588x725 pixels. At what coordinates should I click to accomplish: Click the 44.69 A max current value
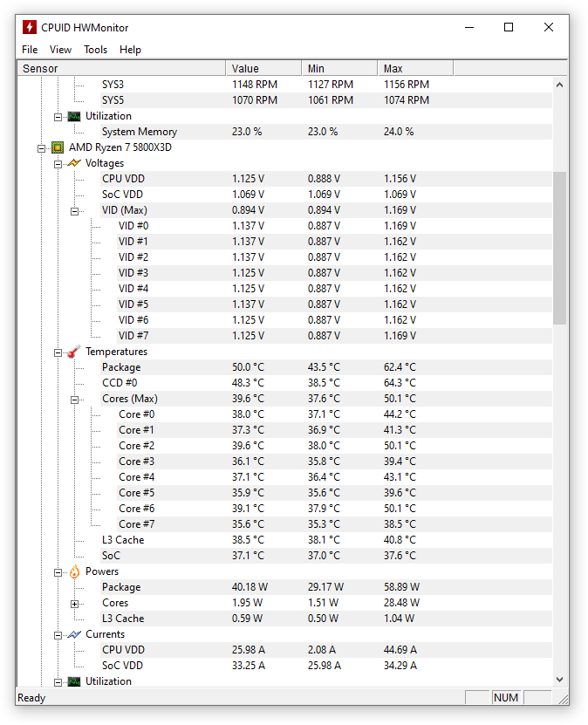click(x=400, y=651)
